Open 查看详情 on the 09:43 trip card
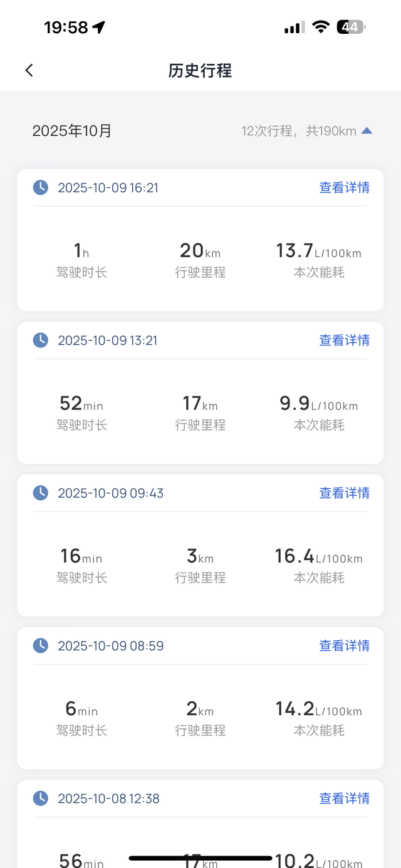Screen dimensions: 401x868 coord(344,493)
